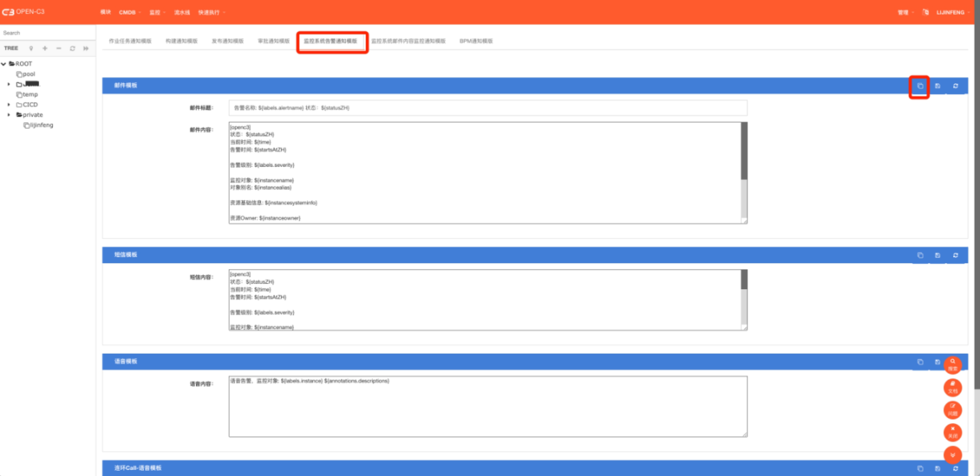
Task: Click the orange 搜索 search floating button
Action: pyautogui.click(x=952, y=365)
